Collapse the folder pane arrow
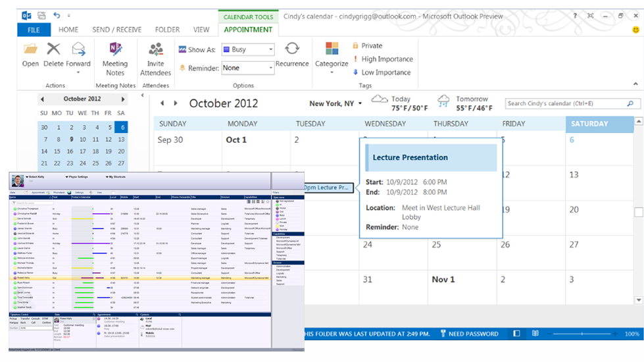Image resolution: width=644 pixels, height=362 pixels. pos(143,95)
